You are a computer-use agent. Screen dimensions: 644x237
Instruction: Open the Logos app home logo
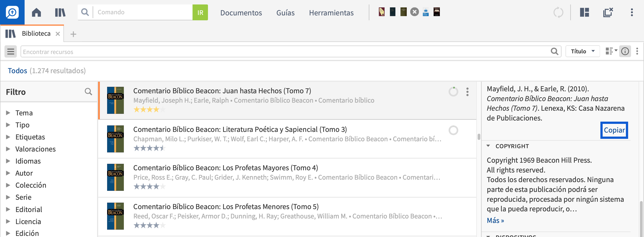tap(12, 12)
